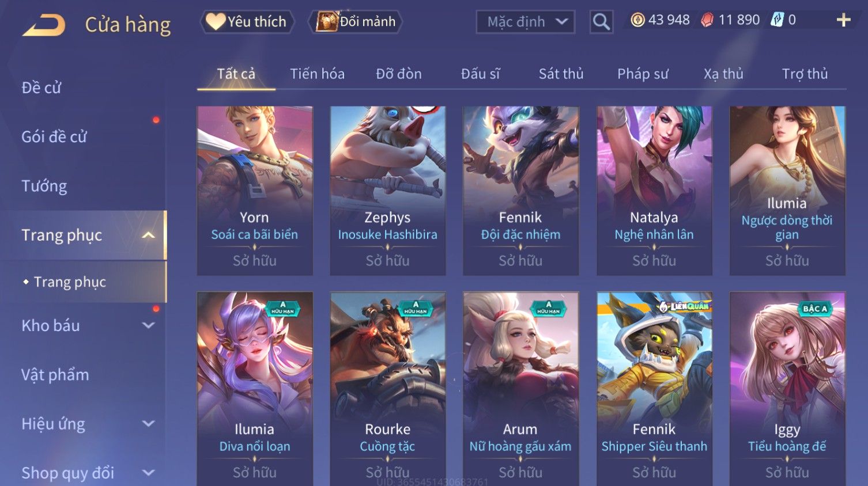Select the Tiến hóa tab
The width and height of the screenshot is (868, 486).
point(317,74)
